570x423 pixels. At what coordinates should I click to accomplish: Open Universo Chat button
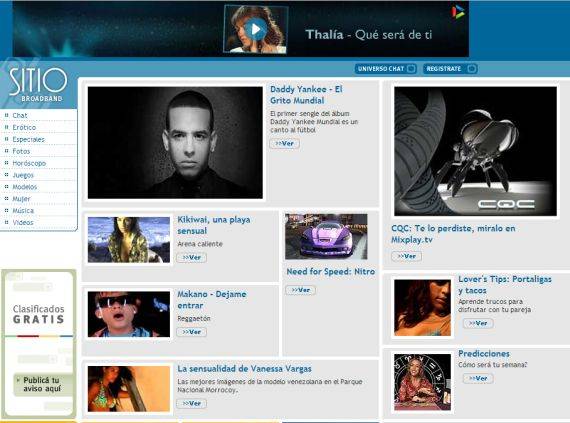[385, 69]
